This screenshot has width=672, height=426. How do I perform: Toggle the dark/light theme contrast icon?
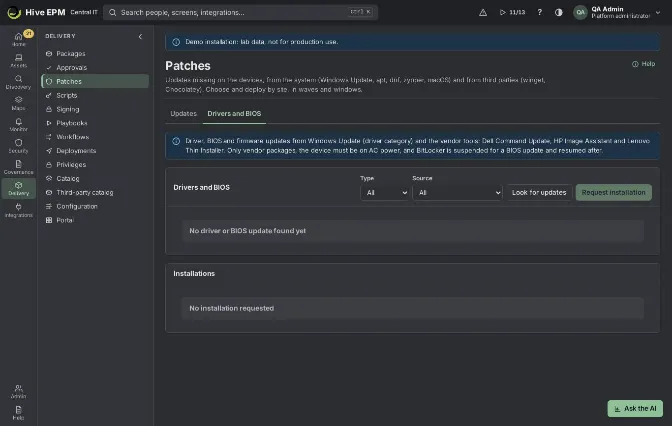tap(558, 12)
